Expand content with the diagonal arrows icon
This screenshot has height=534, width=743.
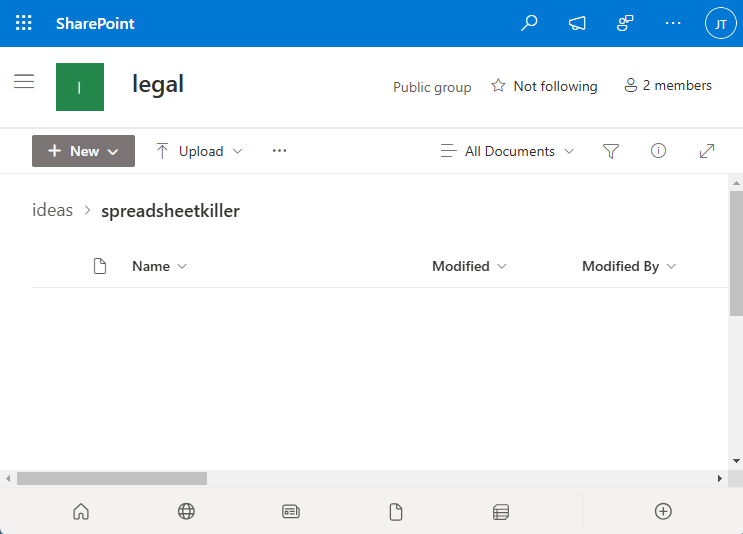(707, 151)
